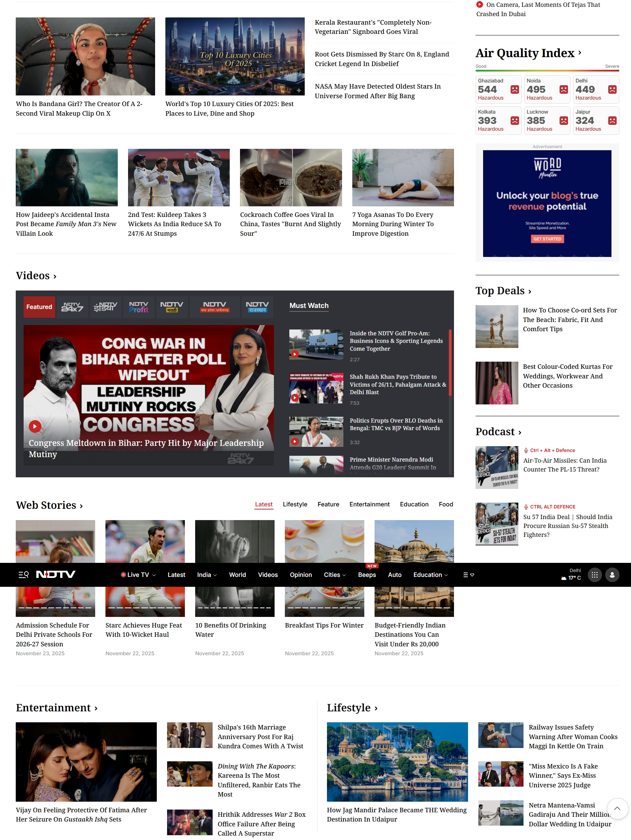
Task: Click the microphone icon beside Ctrl + Alt + Defence
Action: [526, 450]
